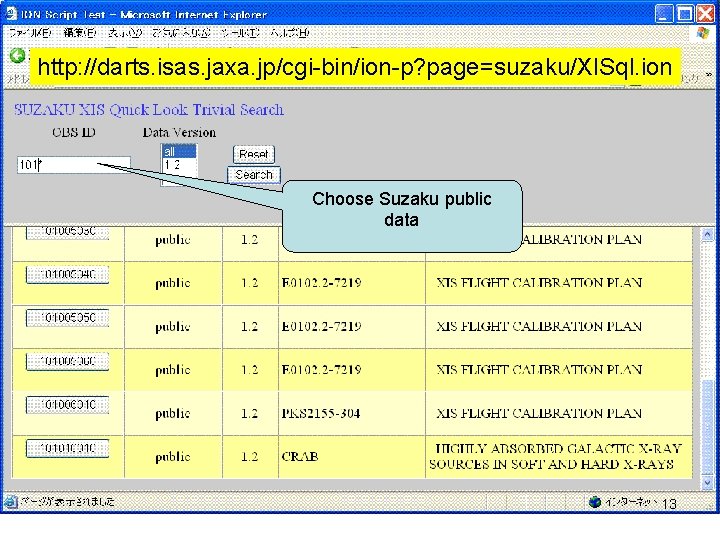Click 'public' in the PKS2155-304 row
The height and width of the screenshot is (540, 720).
pyautogui.click(x=173, y=414)
